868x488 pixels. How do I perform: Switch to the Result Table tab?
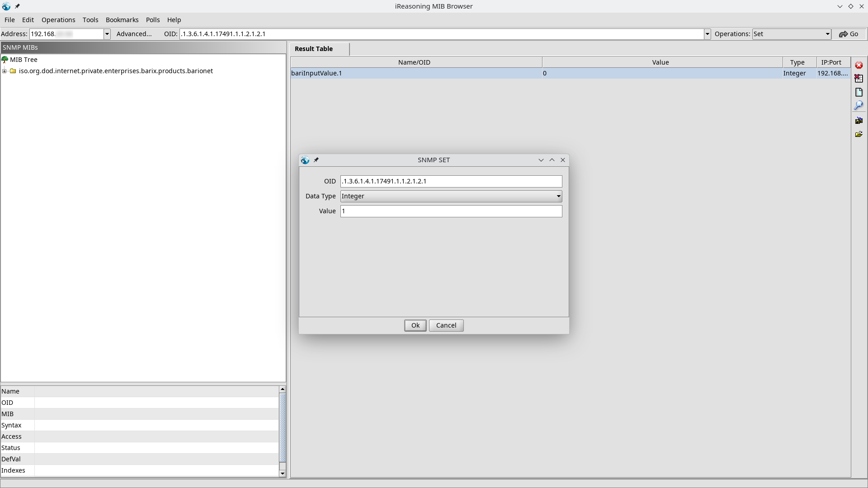click(313, 49)
